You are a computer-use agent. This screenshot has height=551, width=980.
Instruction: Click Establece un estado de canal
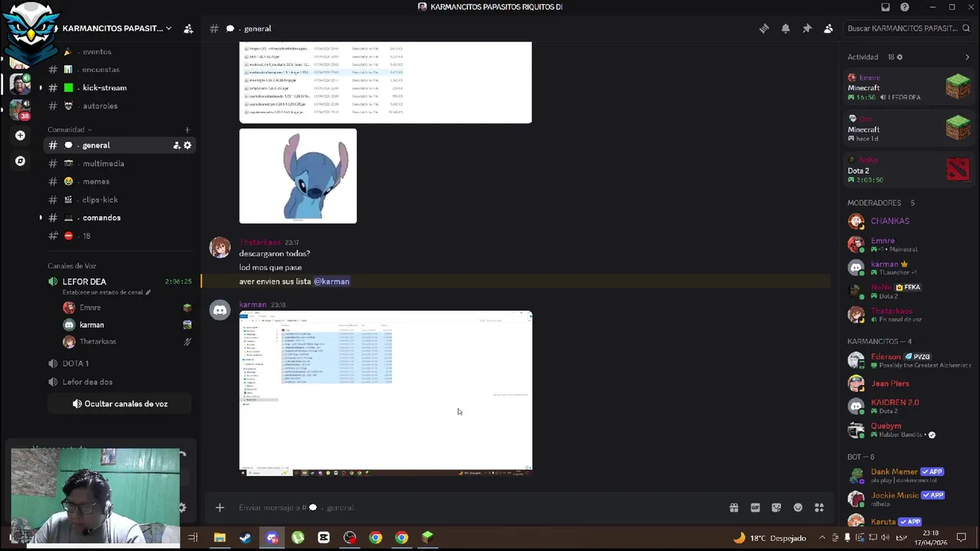point(106,292)
